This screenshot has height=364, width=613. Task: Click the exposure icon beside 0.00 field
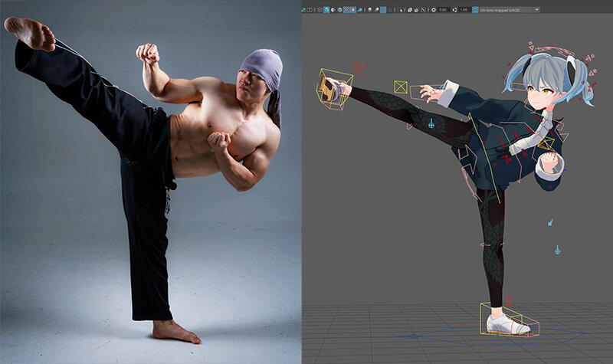click(x=434, y=9)
